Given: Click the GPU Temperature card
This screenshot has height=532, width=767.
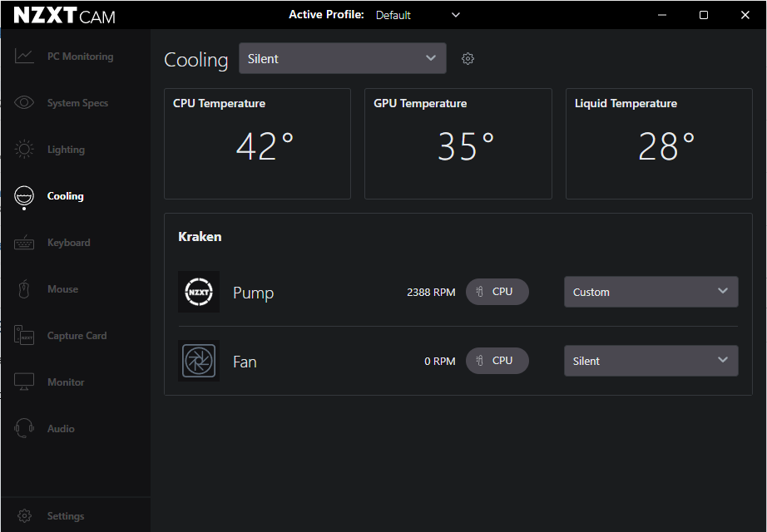Looking at the screenshot, I should [458, 144].
